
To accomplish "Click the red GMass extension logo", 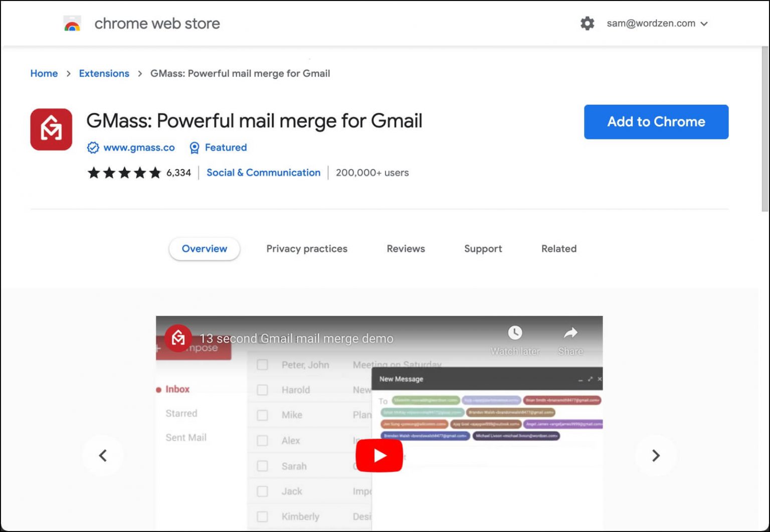I will (x=51, y=129).
